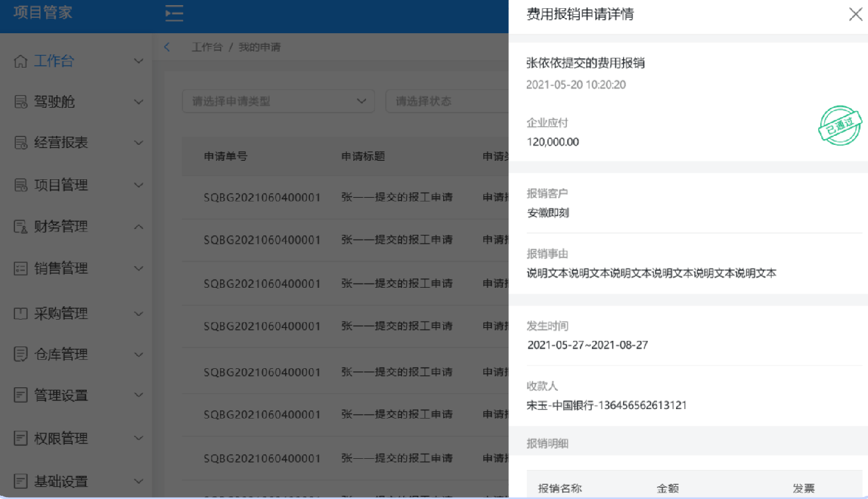Collapse the 财务管理 menu chevron
The image size is (868, 499).
pos(138,226)
